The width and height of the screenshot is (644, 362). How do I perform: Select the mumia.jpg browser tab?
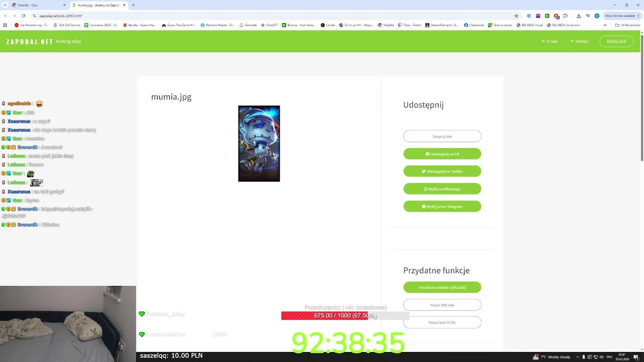pyautogui.click(x=98, y=5)
